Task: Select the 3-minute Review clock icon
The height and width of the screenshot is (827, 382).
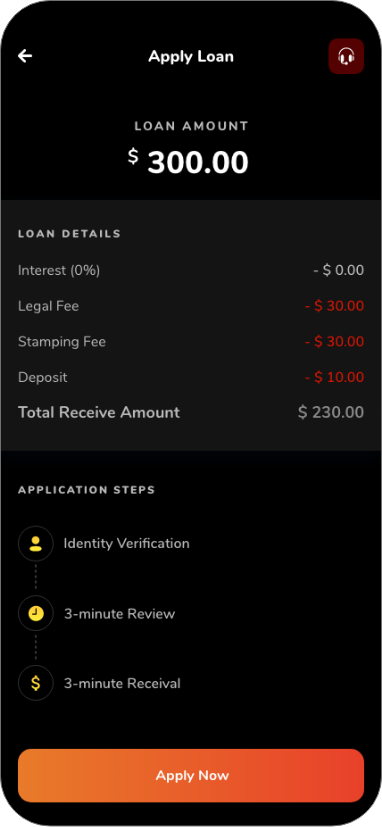Action: (x=35, y=613)
